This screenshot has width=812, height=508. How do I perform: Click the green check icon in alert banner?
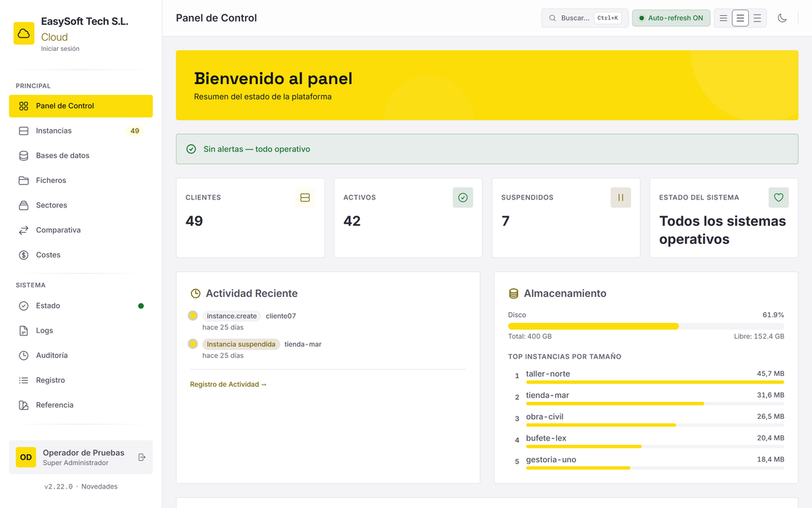(x=191, y=149)
